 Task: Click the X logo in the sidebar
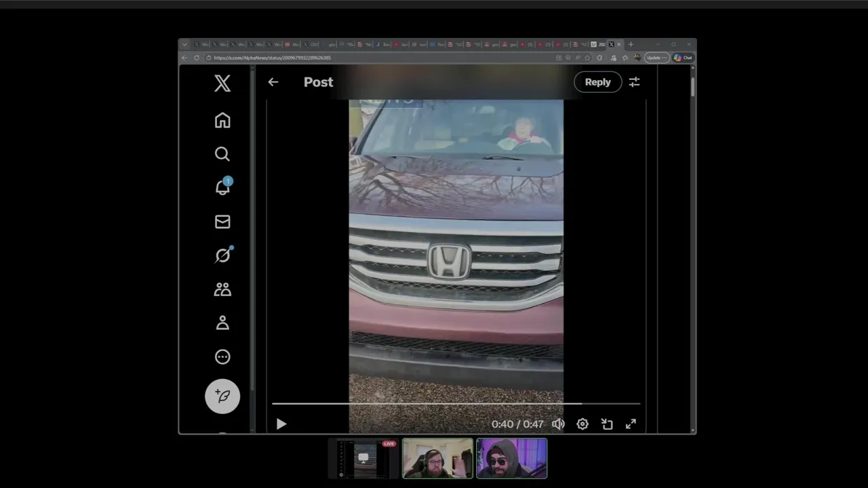click(222, 83)
